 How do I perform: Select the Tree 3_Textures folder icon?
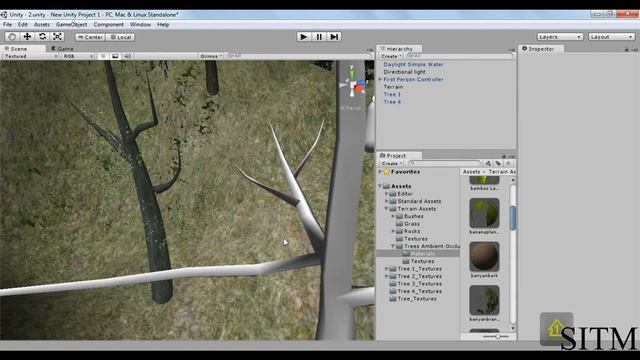(x=393, y=284)
